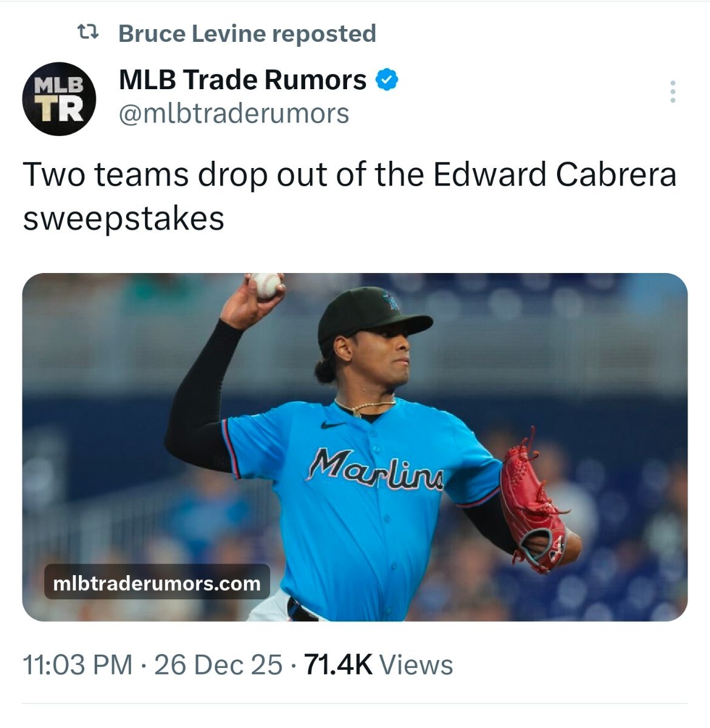Click the mlbtraderumors.com domain label
This screenshot has height=728, width=710.
pos(157,583)
